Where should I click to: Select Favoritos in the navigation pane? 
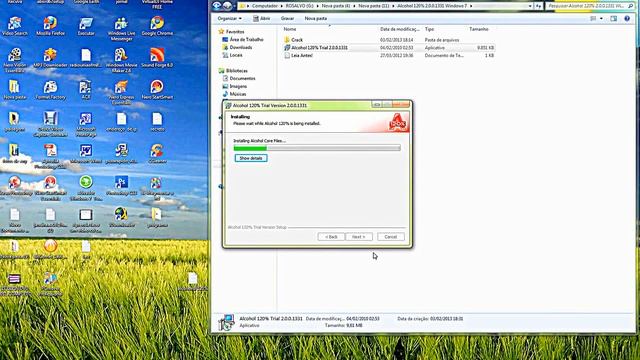point(231,31)
